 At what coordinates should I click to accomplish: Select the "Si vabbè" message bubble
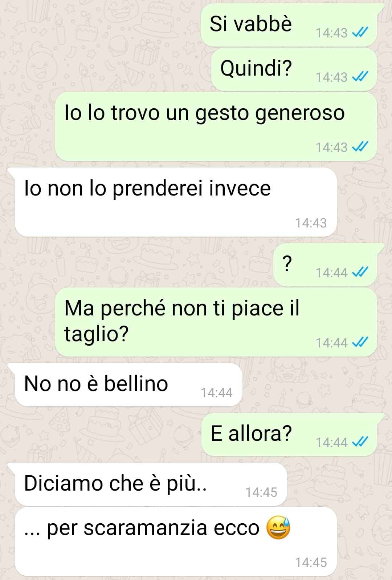click(x=289, y=25)
